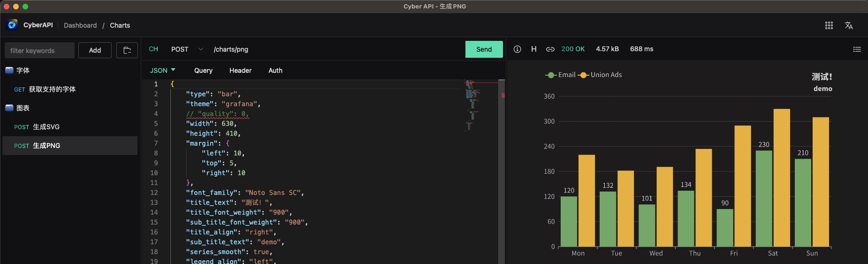
Task: Open the JSON body type dropdown
Action: coord(162,70)
